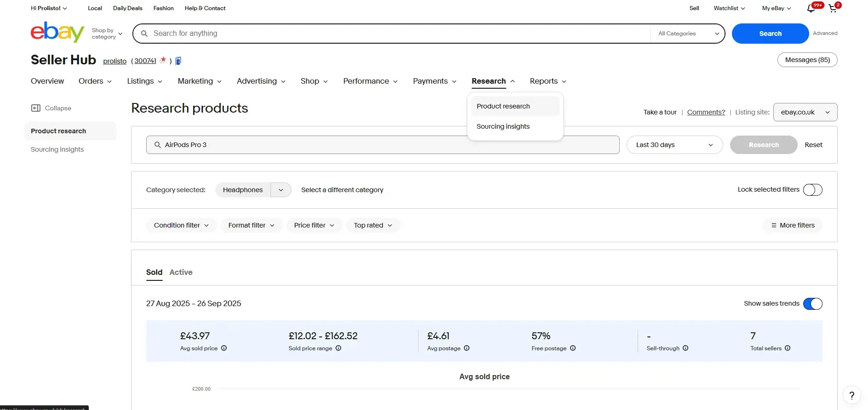
Task: Open Daily Deals link
Action: point(127,8)
